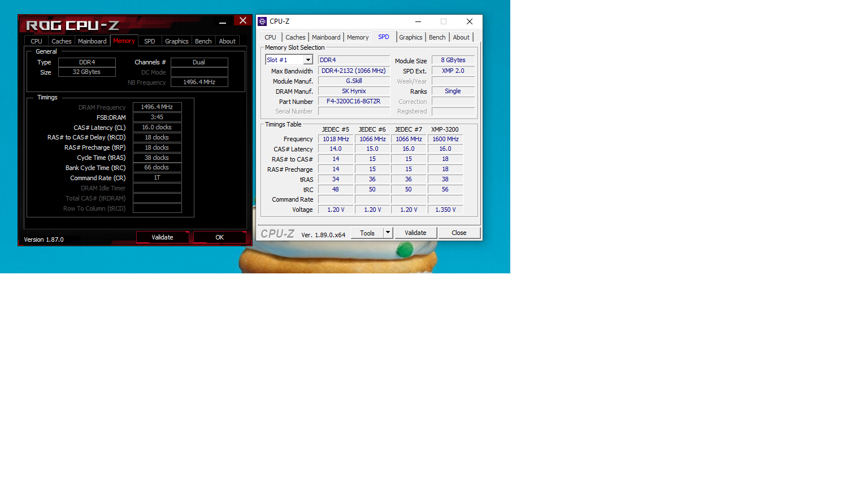Minimize the ROG CPU-Z window
Image resolution: width=868 pixels, height=488 pixels.
pyautogui.click(x=223, y=21)
